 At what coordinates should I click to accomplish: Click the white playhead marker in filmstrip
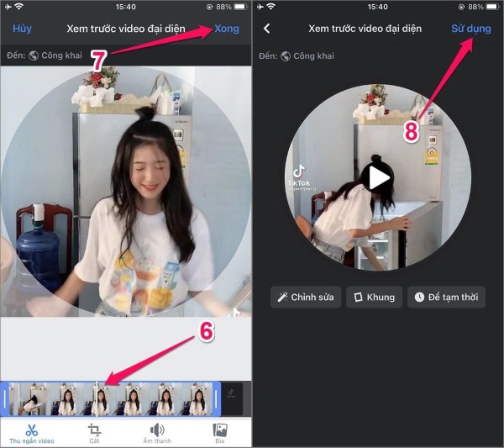coord(97,398)
